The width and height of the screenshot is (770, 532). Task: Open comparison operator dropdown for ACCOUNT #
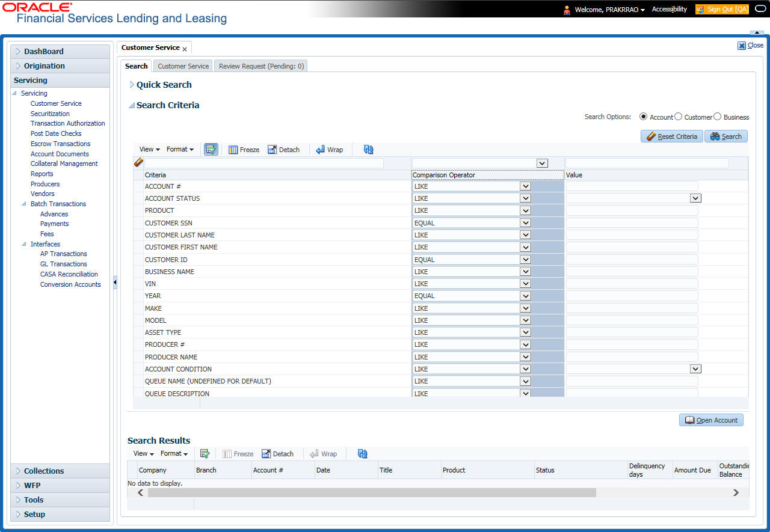pyautogui.click(x=526, y=186)
